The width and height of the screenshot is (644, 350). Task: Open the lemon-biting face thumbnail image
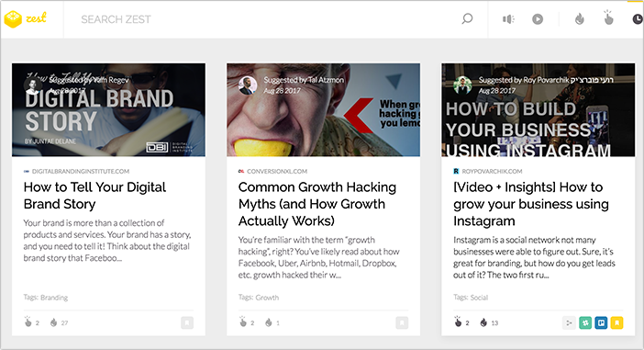(x=323, y=110)
